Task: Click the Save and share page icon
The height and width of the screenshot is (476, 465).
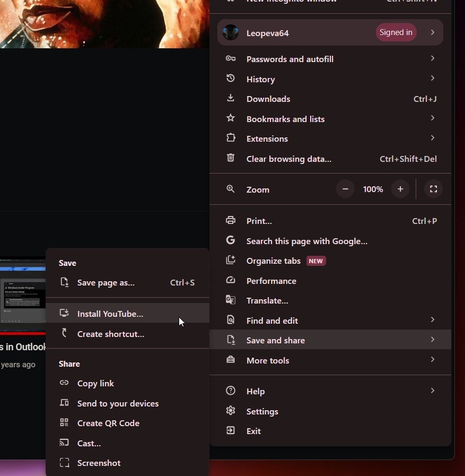Action: (231, 340)
